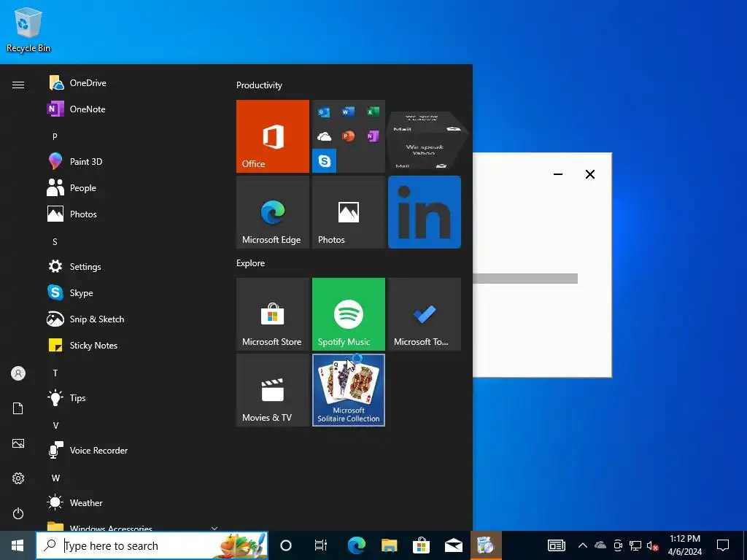This screenshot has width=747, height=560.
Task: Open Pictures from Start sidebar
Action: coord(18,443)
